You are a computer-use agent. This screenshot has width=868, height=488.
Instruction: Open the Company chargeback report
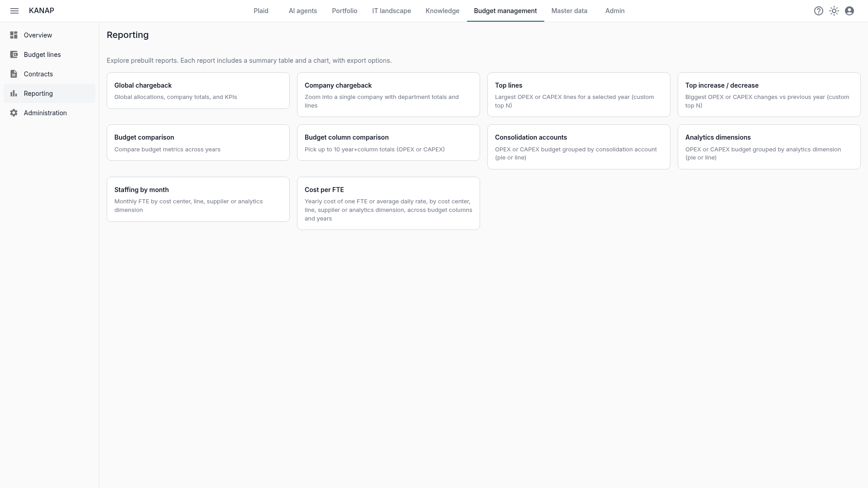point(388,94)
